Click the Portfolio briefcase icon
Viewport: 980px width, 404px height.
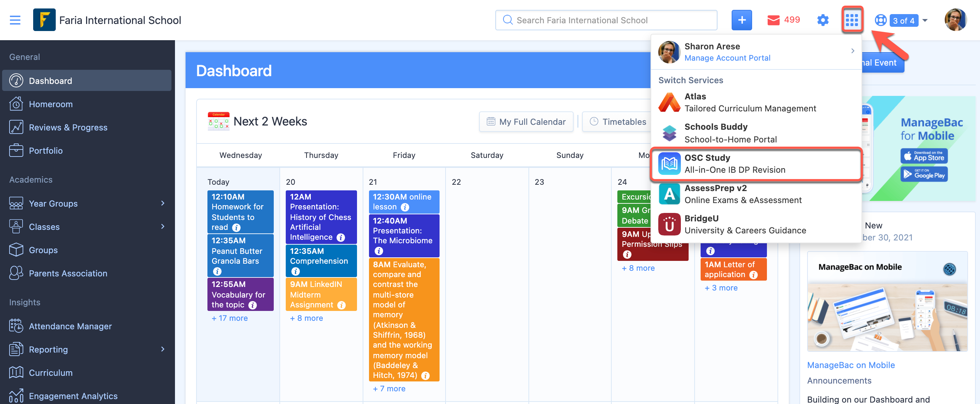click(16, 150)
